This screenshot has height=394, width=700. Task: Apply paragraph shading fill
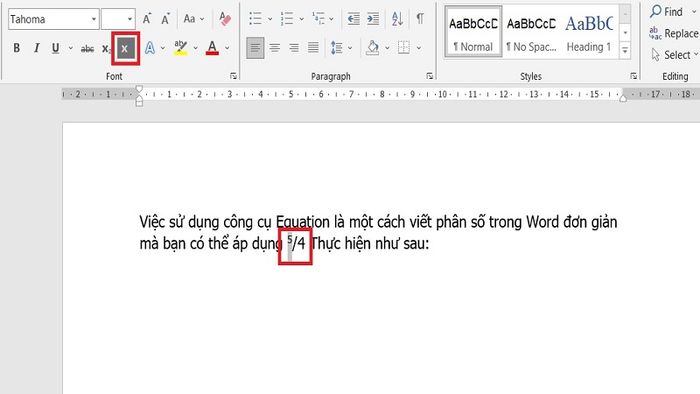(x=372, y=48)
